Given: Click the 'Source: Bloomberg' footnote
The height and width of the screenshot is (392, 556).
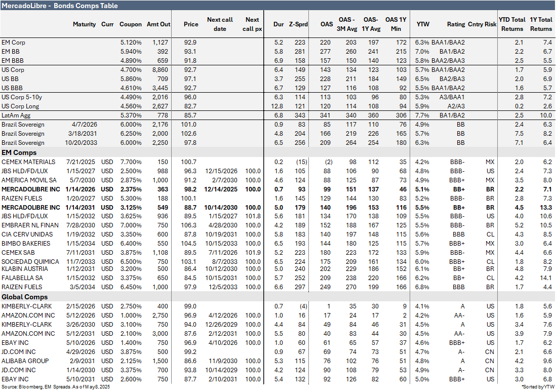Looking at the screenshot, I should click(x=56, y=387).
